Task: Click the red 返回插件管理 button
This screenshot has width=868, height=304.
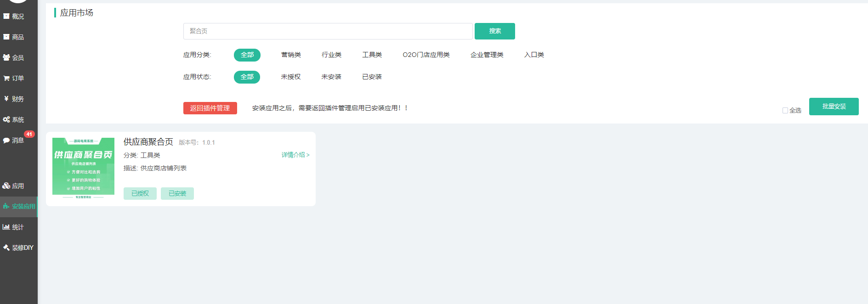Action: tap(210, 108)
